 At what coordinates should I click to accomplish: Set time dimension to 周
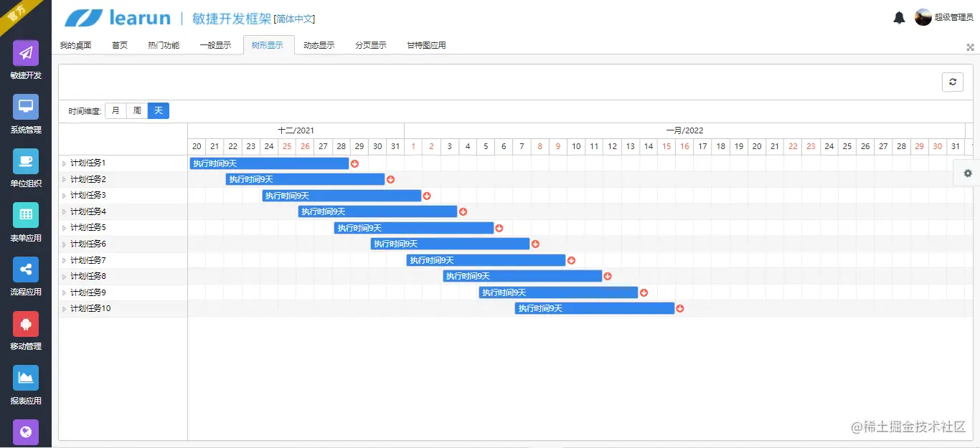137,110
